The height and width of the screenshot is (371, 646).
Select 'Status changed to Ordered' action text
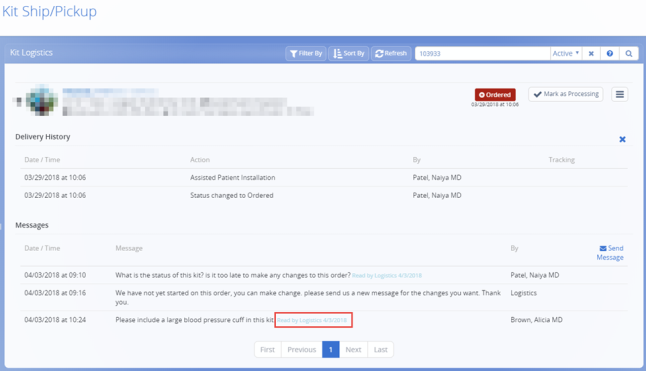coord(232,195)
